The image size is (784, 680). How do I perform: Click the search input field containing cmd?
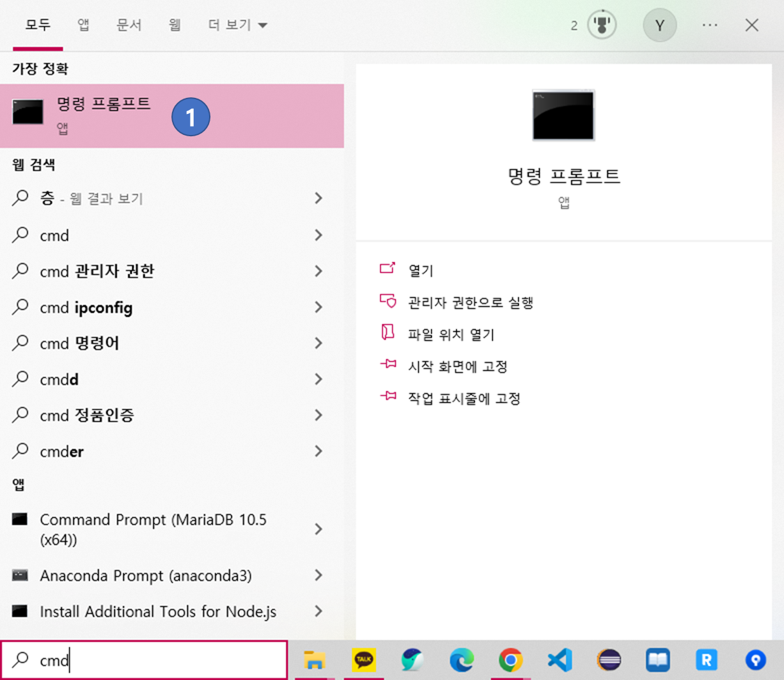click(x=144, y=660)
